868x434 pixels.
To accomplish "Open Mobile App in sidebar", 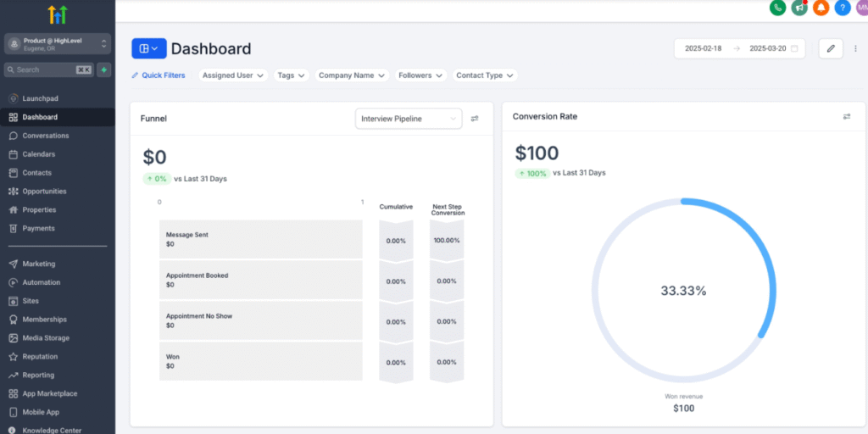I will pyautogui.click(x=58, y=413).
